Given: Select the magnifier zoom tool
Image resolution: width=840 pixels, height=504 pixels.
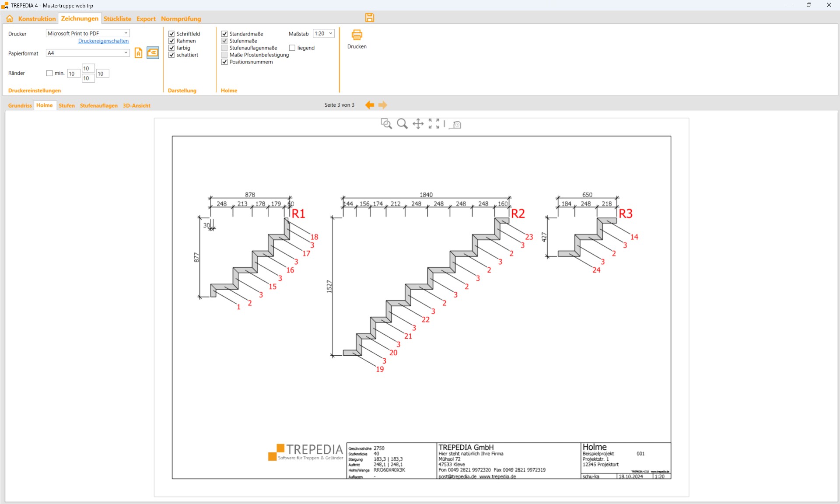Looking at the screenshot, I should [x=402, y=124].
